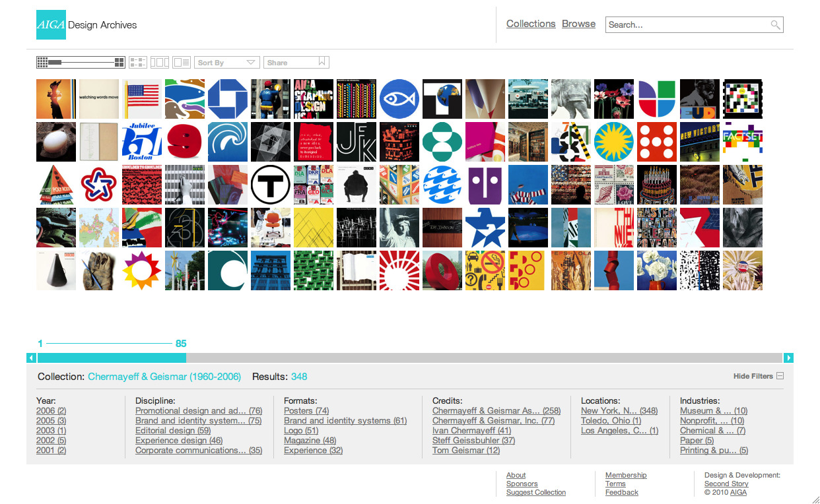Viewport: 820px width, 504px height.
Task: Click the search magnifier icon
Action: point(775,25)
